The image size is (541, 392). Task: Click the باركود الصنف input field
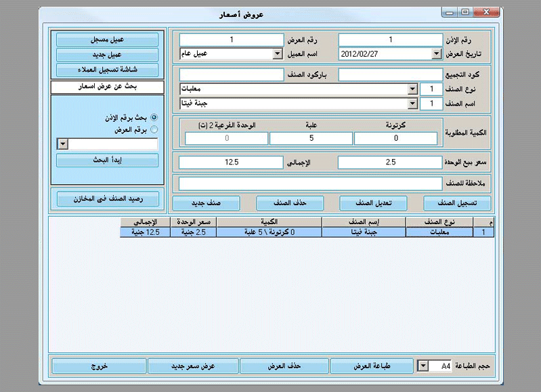(232, 74)
